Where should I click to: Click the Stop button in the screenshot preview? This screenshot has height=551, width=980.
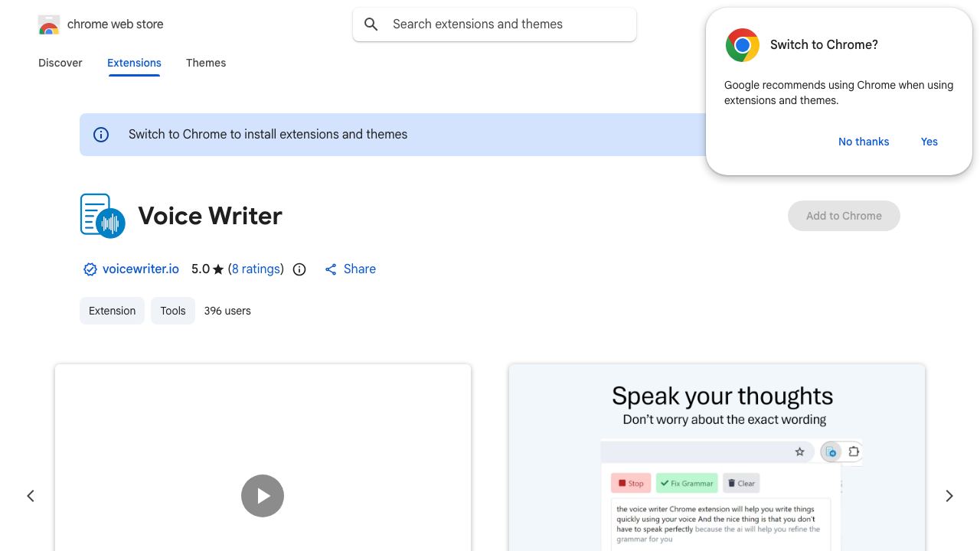(631, 483)
